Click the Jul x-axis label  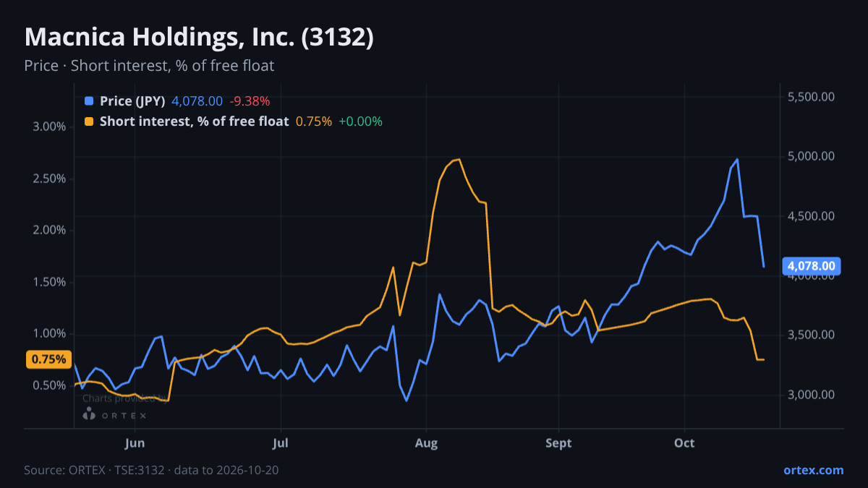tap(281, 442)
